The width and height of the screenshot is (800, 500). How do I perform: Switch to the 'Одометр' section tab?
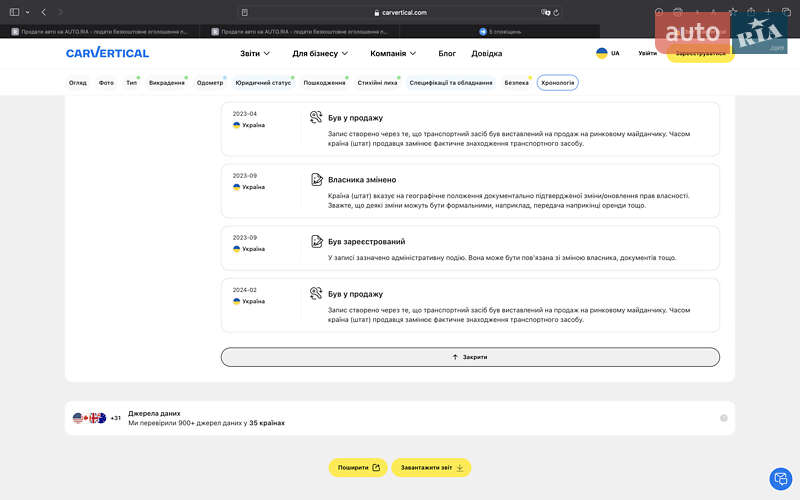tap(210, 83)
